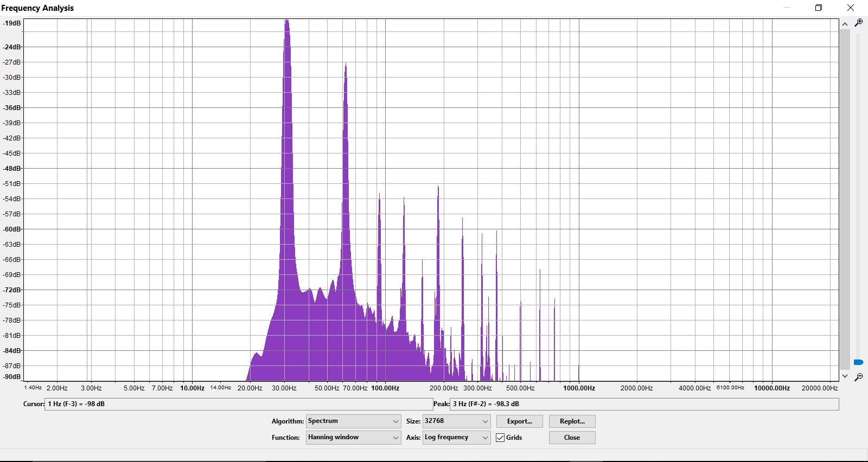
Task: Click the -19dB axis label
Action: point(12,23)
